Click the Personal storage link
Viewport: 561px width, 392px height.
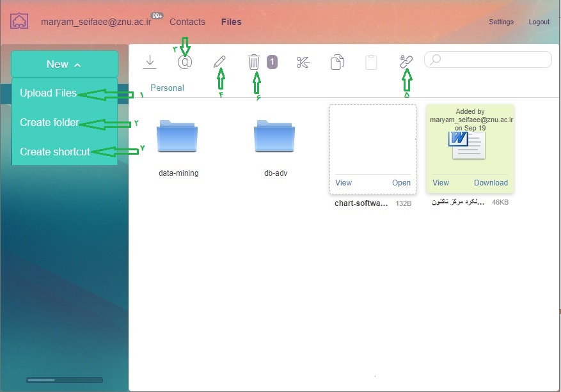pos(167,88)
